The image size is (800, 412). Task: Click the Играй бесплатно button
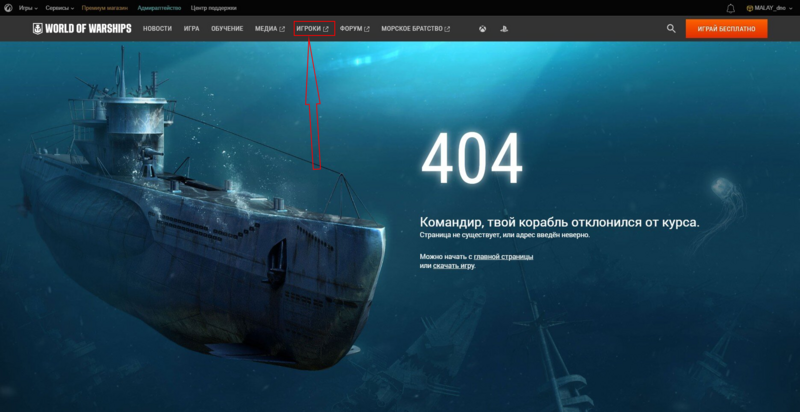click(x=726, y=29)
